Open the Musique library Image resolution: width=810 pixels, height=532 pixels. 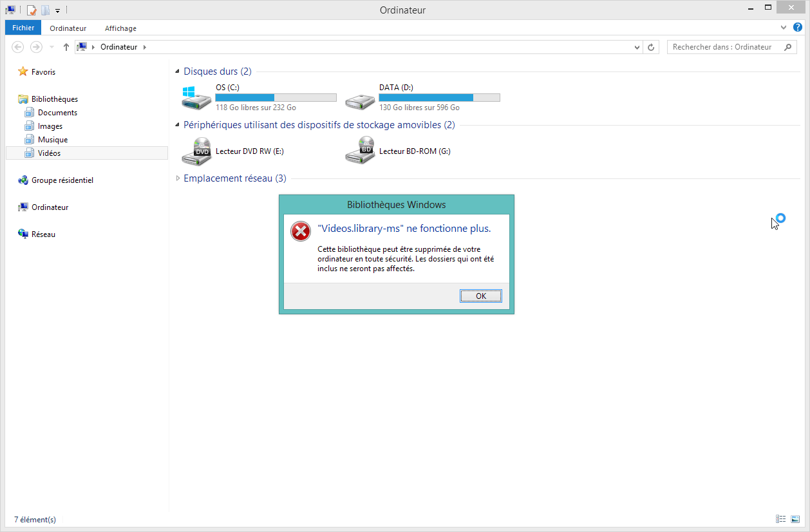(53, 140)
